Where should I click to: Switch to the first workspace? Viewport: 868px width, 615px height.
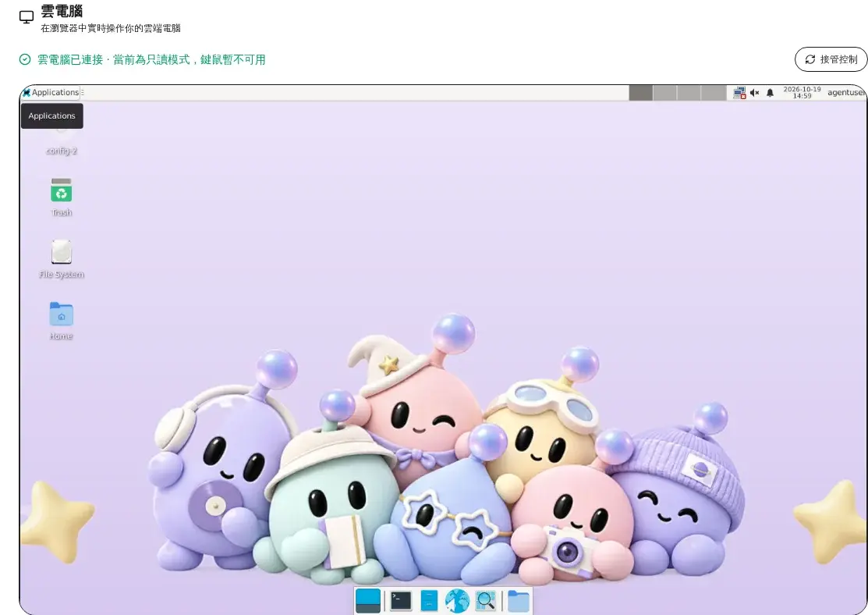click(x=641, y=93)
